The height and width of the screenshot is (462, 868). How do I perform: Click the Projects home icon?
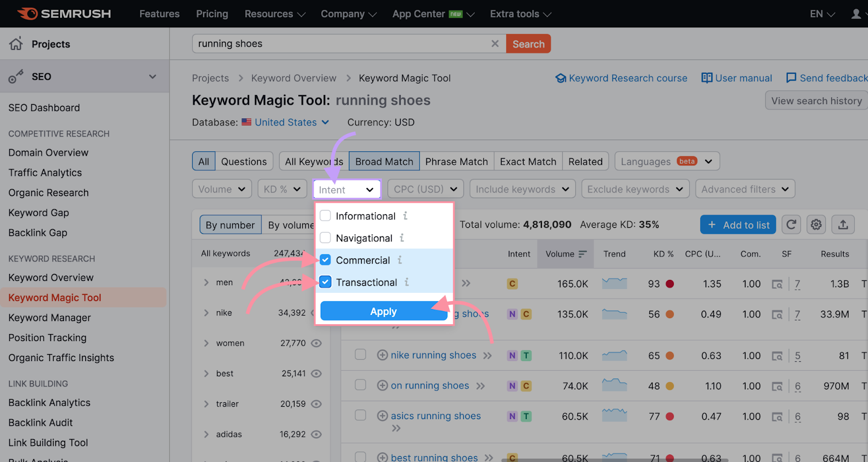16,43
